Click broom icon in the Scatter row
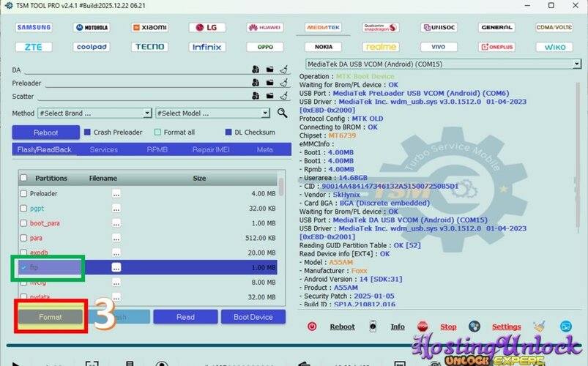 click(x=284, y=96)
